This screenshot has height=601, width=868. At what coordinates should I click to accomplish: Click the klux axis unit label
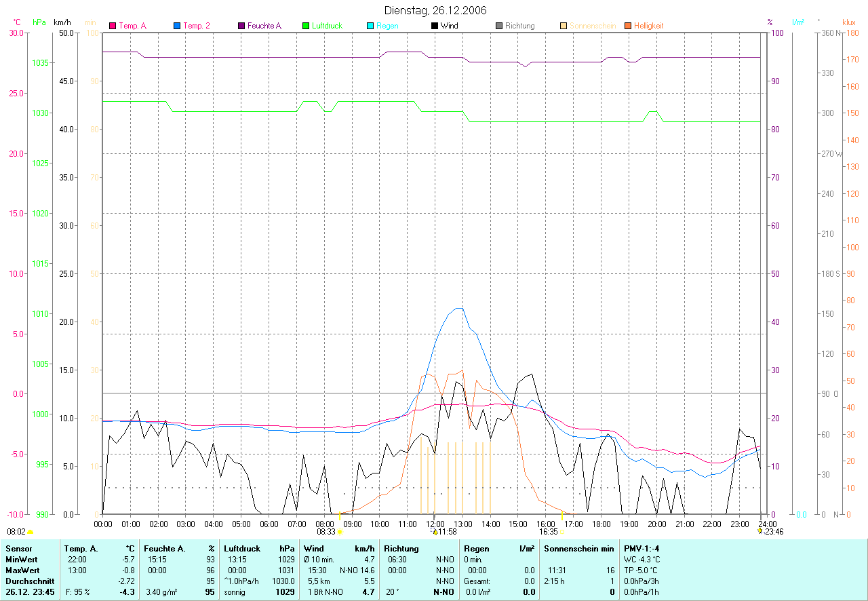point(848,22)
